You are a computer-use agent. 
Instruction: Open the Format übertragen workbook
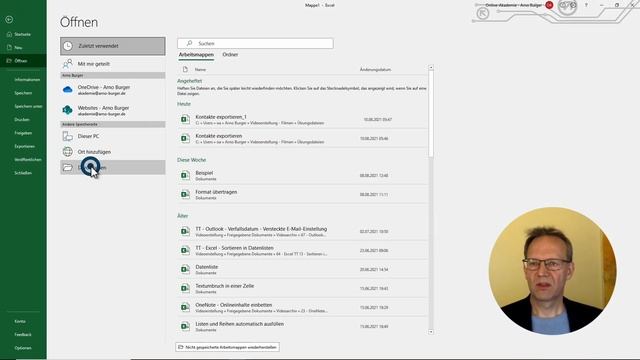pyautogui.click(x=302, y=195)
